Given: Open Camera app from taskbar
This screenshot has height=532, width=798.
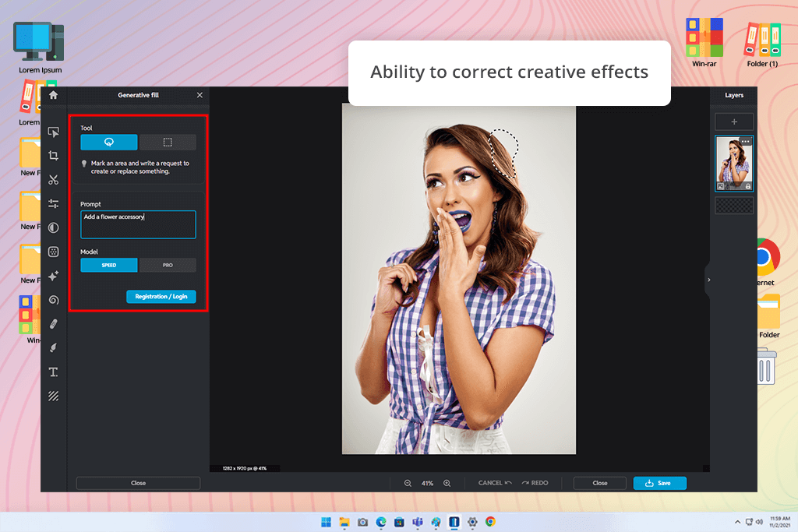Looking at the screenshot, I should 362,522.
